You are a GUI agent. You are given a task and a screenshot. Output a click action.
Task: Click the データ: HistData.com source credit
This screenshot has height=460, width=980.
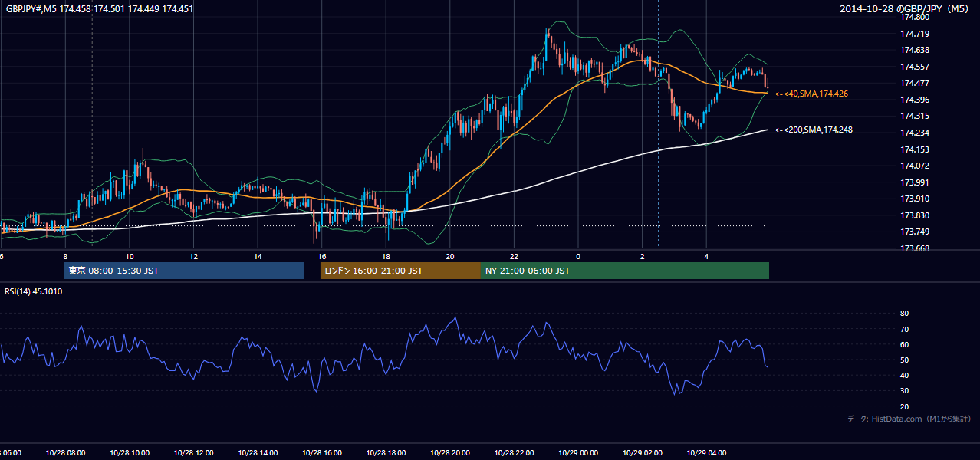click(909, 419)
